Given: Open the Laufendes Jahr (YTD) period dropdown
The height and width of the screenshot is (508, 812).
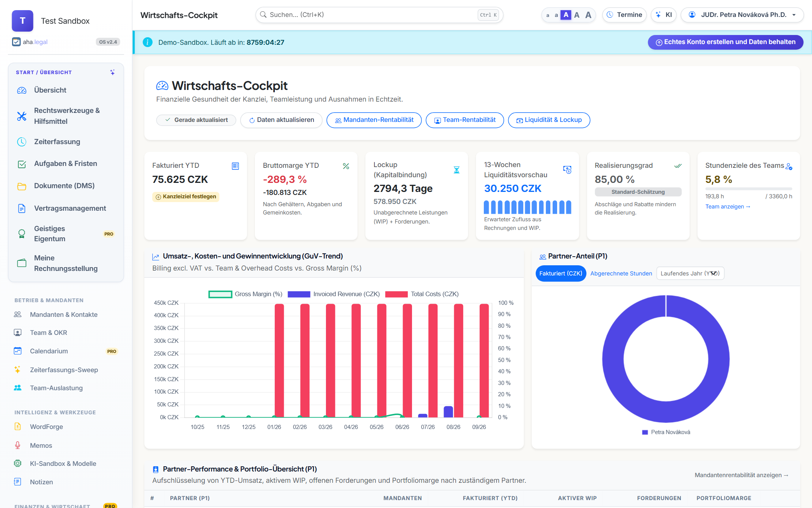Looking at the screenshot, I should [x=690, y=273].
